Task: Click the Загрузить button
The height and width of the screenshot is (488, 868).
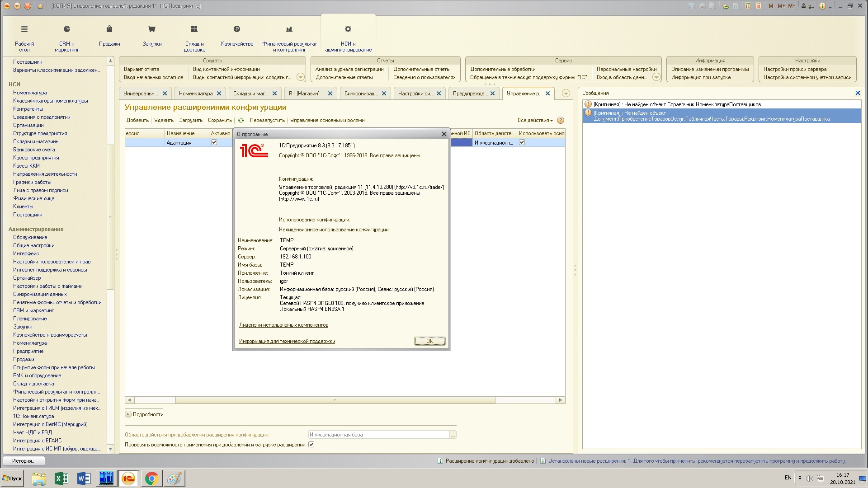Action: pyautogui.click(x=191, y=120)
